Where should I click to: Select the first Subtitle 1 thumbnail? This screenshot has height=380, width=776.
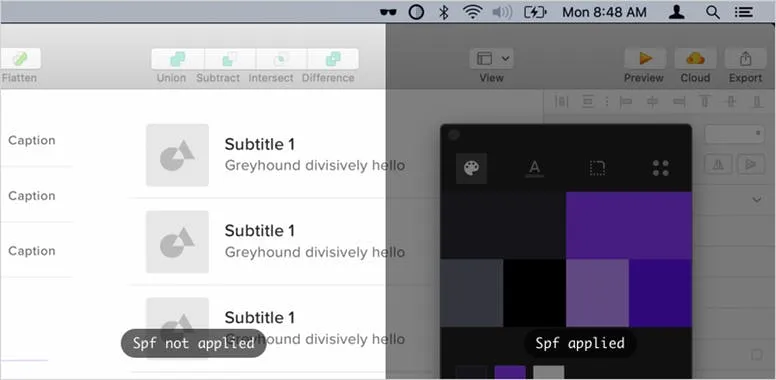click(177, 155)
